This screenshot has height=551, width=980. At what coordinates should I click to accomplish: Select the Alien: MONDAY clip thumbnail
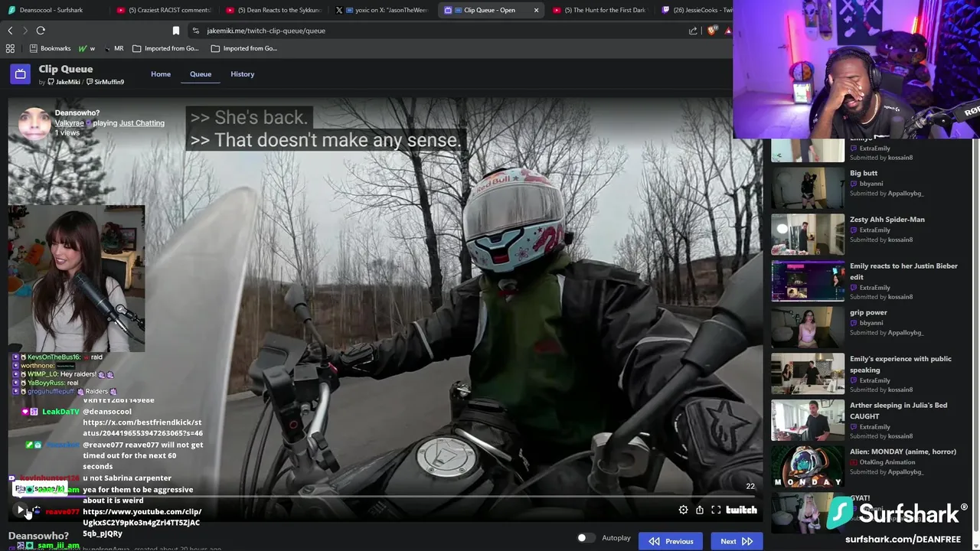coord(808,467)
